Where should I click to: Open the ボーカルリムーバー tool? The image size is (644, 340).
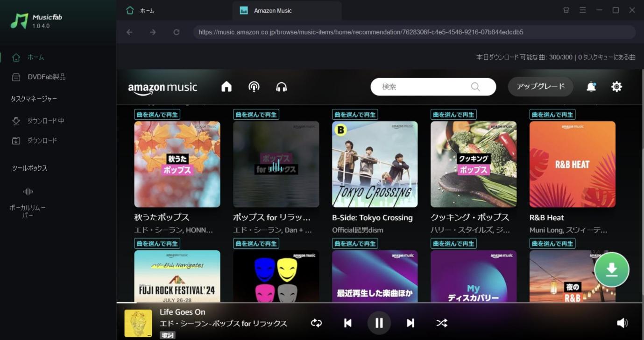pos(28,202)
